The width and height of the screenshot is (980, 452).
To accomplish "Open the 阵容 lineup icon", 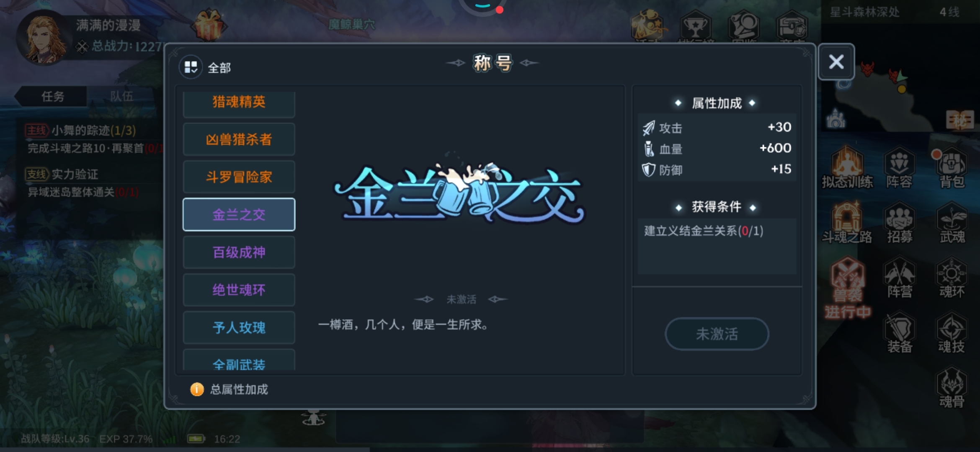I will tap(899, 168).
